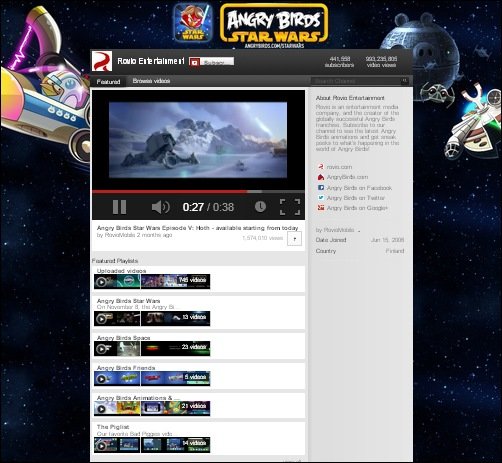Open the Angry Birds Friends playlist title

(126, 368)
